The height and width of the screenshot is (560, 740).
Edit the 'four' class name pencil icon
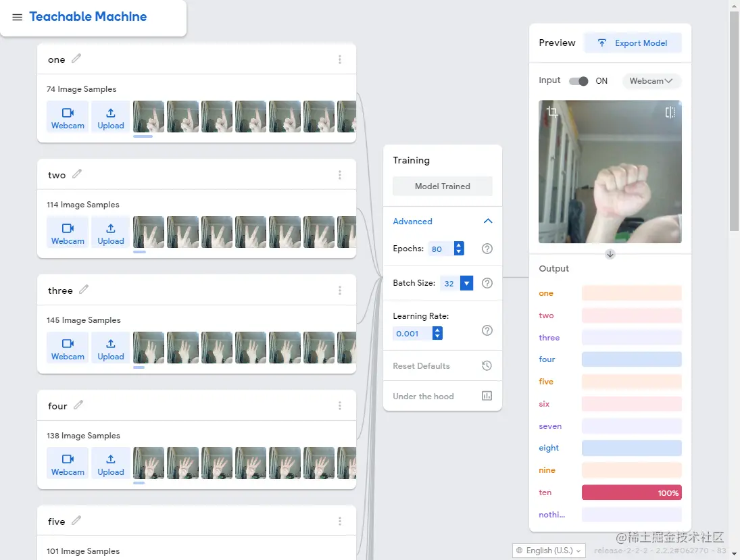(78, 405)
